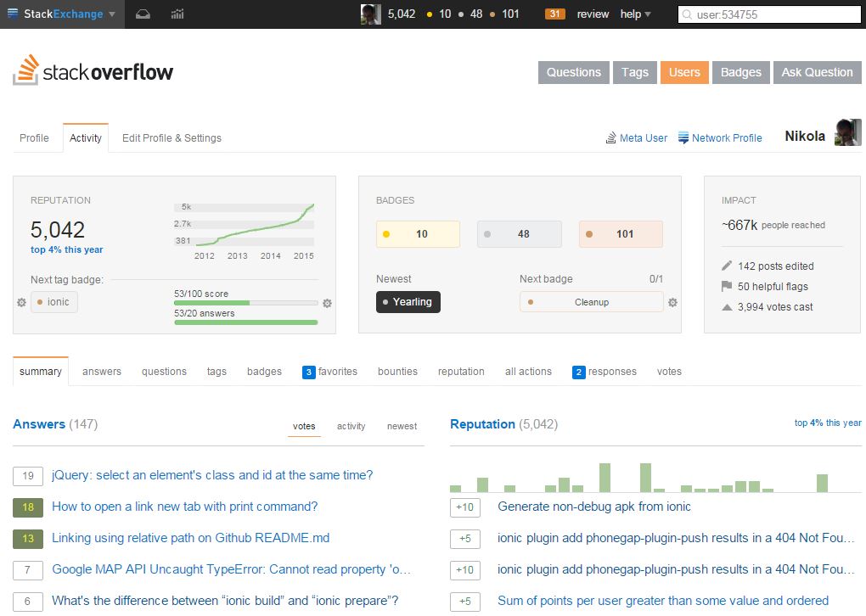Click the silver badges count 48 box
The width and height of the screenshot is (866, 616).
[520, 234]
